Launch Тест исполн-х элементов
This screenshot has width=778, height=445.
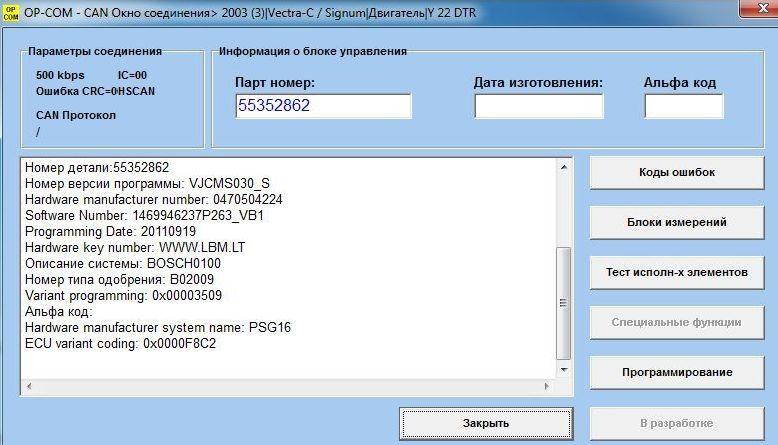tap(677, 272)
